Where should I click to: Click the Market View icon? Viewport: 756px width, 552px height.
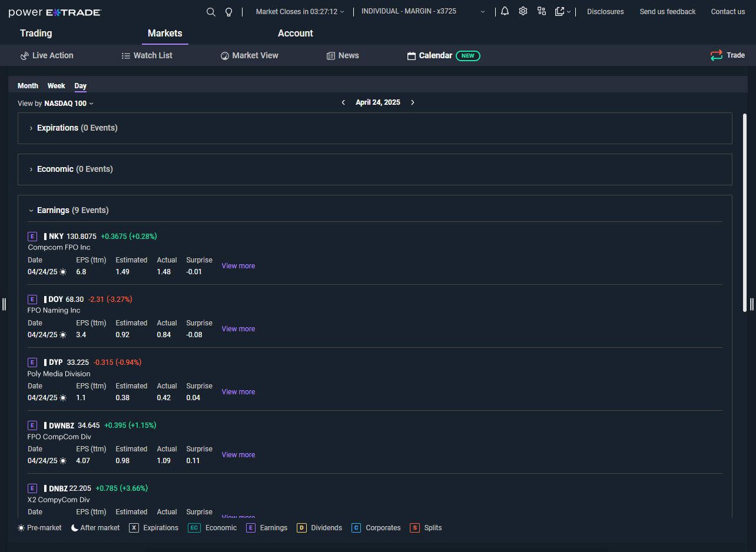[224, 56]
